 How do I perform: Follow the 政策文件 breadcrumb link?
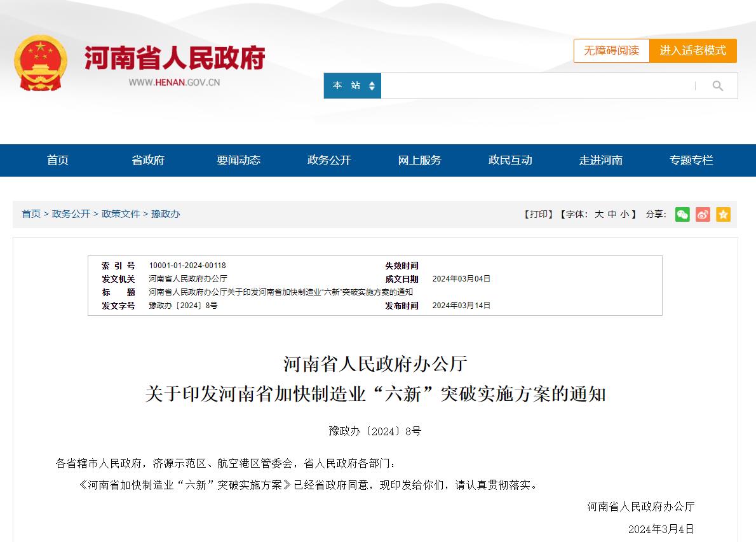coord(121,214)
